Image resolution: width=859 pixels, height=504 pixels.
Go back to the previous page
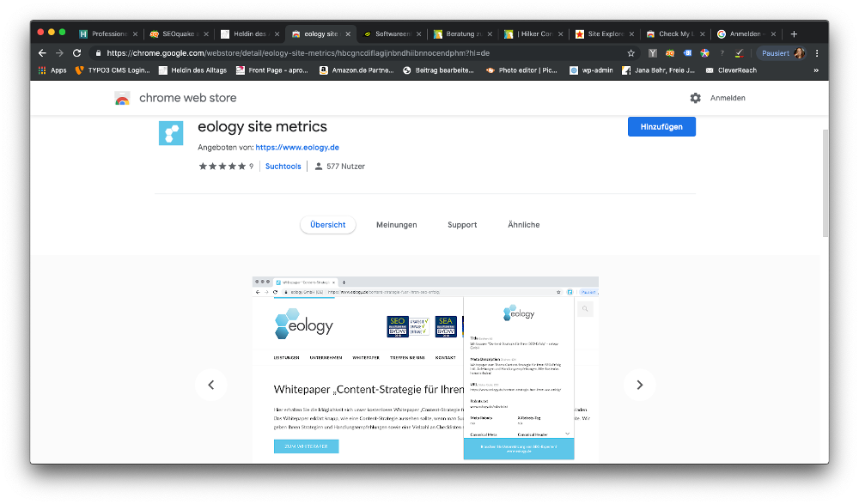coord(42,53)
